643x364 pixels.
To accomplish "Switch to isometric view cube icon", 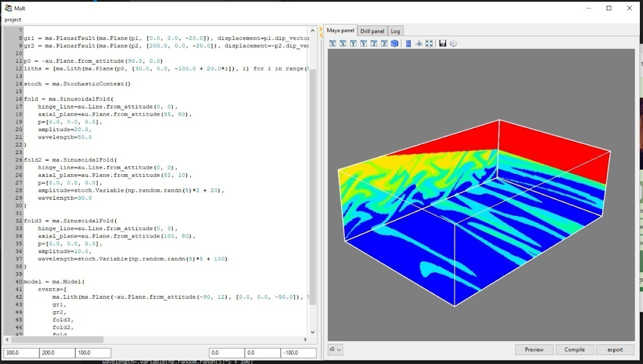I will pyautogui.click(x=394, y=43).
